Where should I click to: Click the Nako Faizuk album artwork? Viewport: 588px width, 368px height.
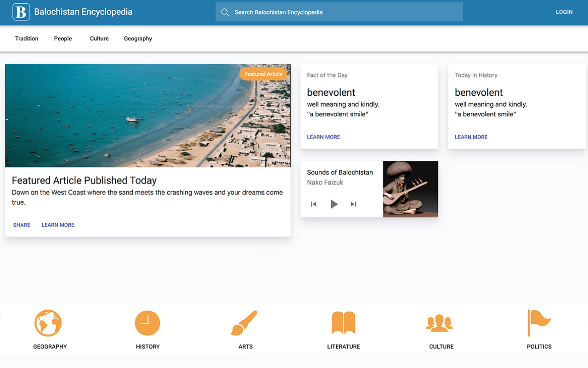410,189
